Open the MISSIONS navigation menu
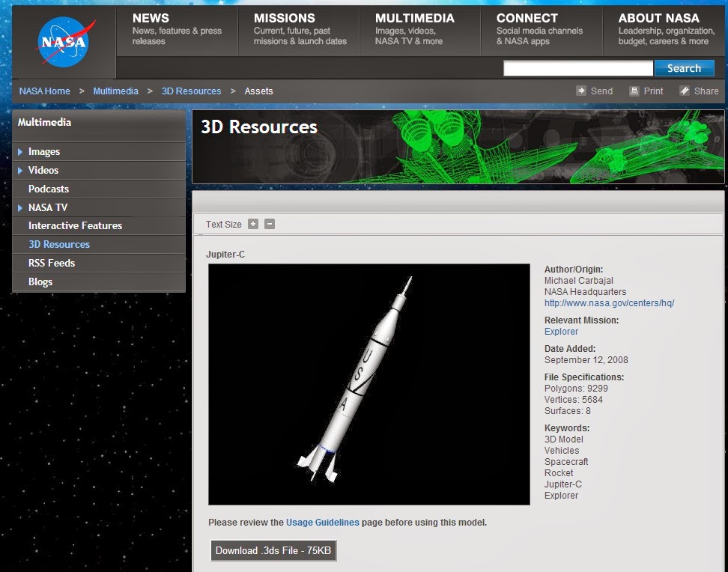This screenshot has width=728, height=572. click(x=285, y=18)
